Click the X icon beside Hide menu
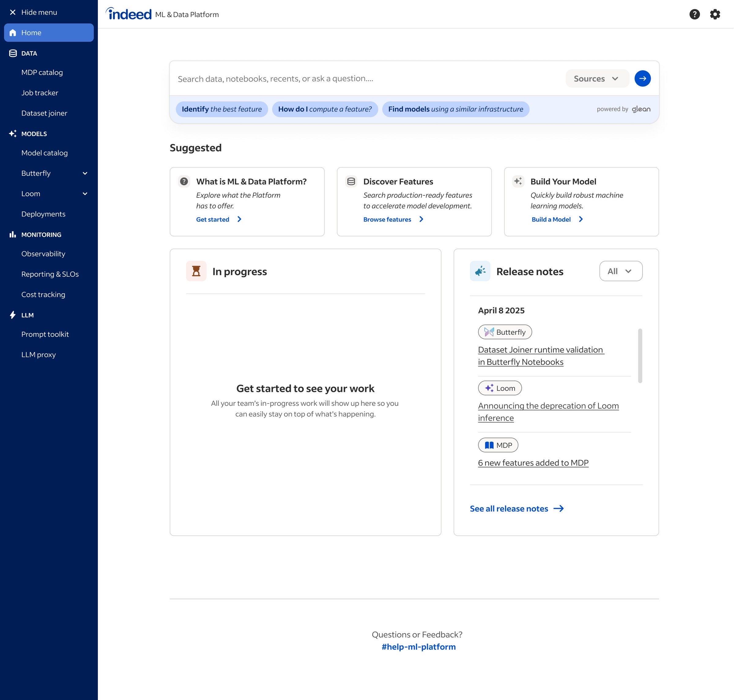This screenshot has height=700, width=734. [x=13, y=12]
